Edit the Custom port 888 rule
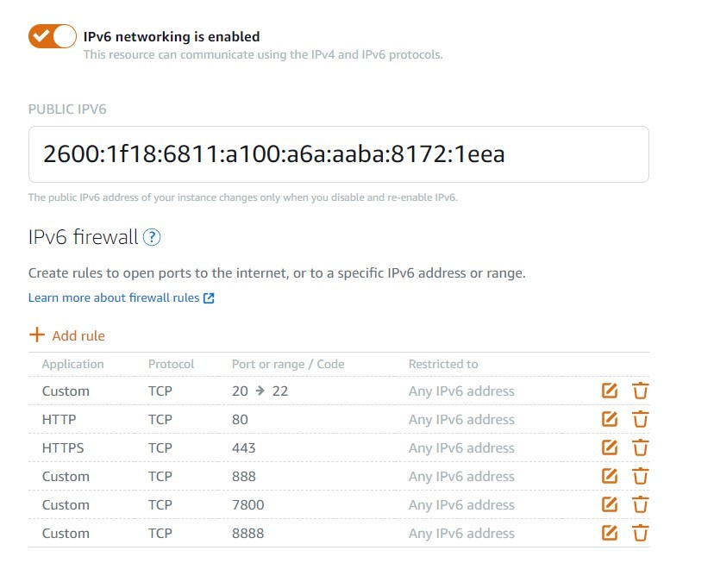 (610, 477)
